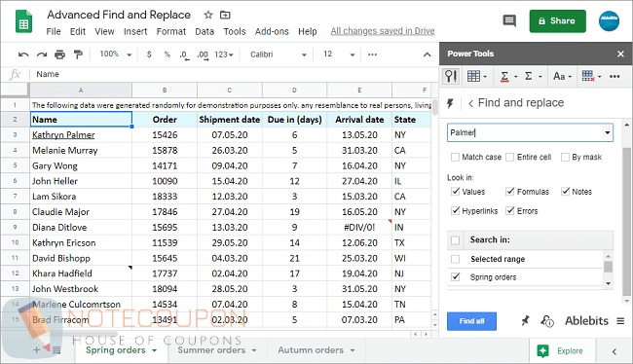The image size is (633, 364).
Task: Click the Find all button
Action: point(471,321)
